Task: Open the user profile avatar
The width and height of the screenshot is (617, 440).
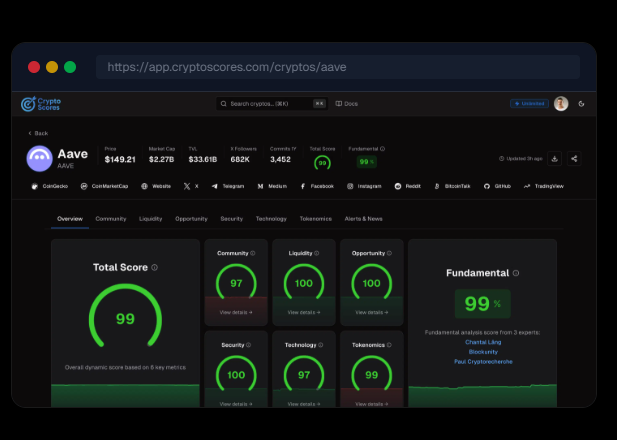Action: pos(561,103)
